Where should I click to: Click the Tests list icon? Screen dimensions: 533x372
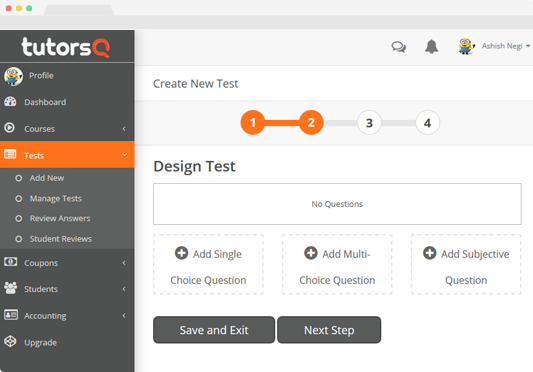click(10, 155)
